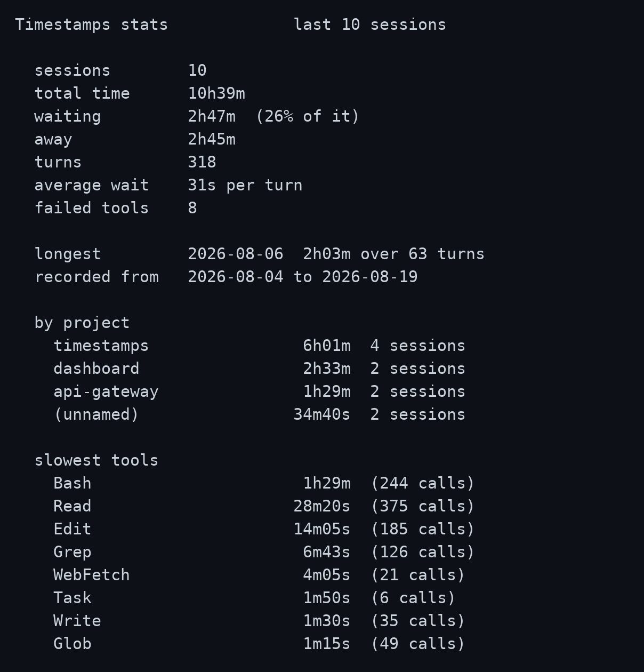The image size is (644, 672).
Task: Select the 'last 10 sessions' text
Action: pyautogui.click(x=370, y=25)
